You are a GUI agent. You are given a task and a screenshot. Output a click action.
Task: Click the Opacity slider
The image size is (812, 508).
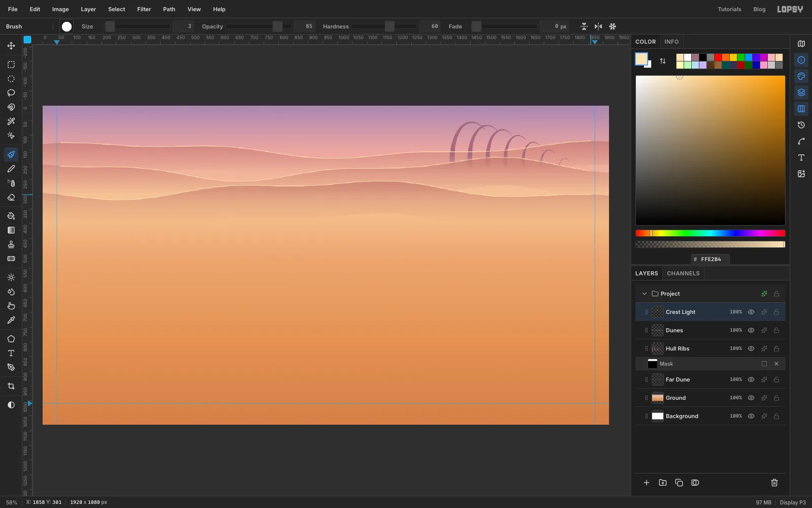(x=259, y=26)
